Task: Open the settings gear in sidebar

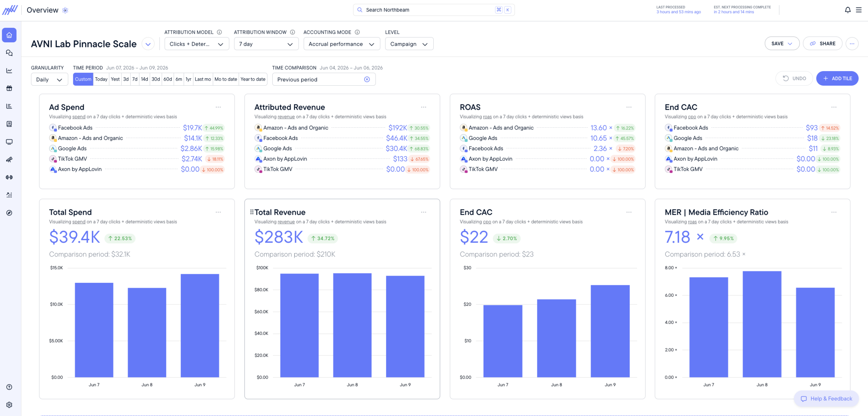Action: (x=9, y=405)
